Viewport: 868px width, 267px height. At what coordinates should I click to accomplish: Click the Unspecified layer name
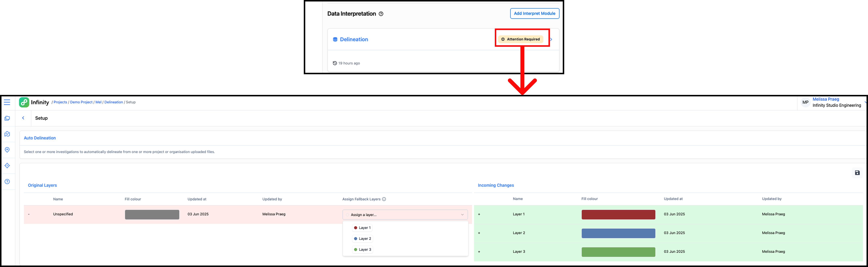pyautogui.click(x=63, y=214)
